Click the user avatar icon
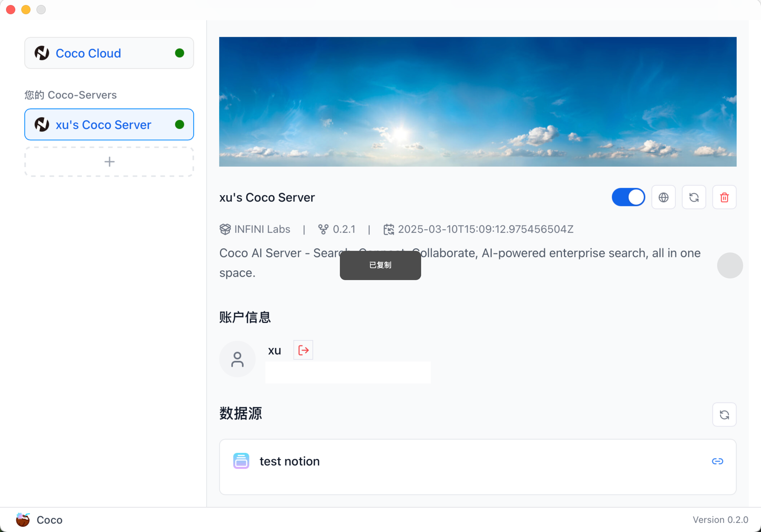 237,359
